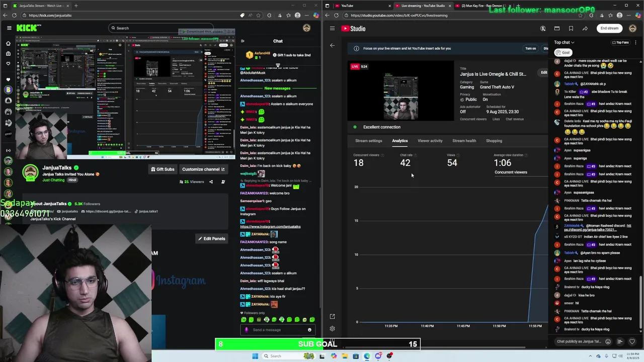The width and height of the screenshot is (644, 362).
Task: Refresh the Kick browser page
Action: 14,15
